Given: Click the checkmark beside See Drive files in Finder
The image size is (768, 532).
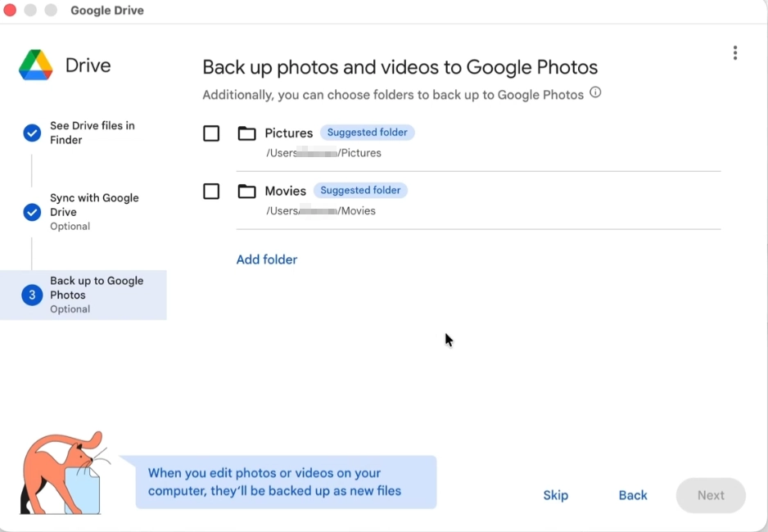Looking at the screenshot, I should [32, 133].
